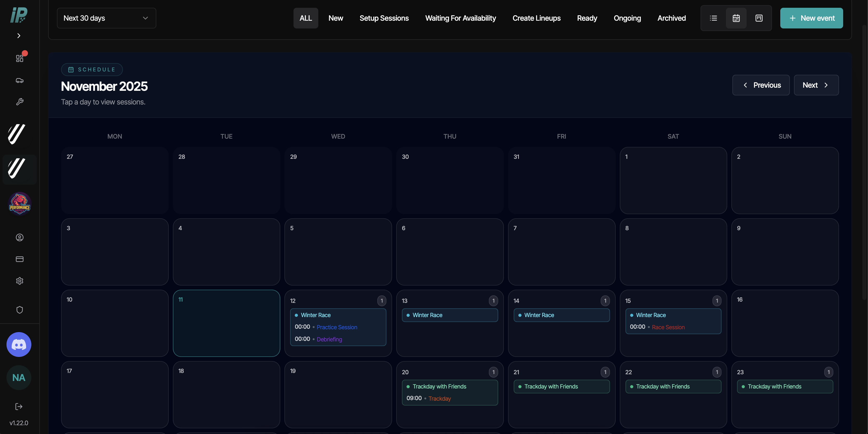Click event count badge on day 13
The image size is (868, 434).
pyautogui.click(x=493, y=301)
